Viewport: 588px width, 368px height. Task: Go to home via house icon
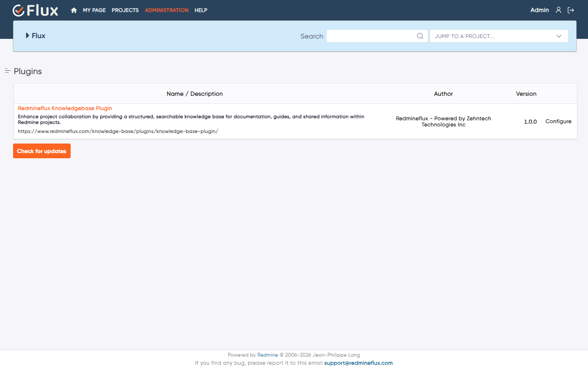point(74,10)
